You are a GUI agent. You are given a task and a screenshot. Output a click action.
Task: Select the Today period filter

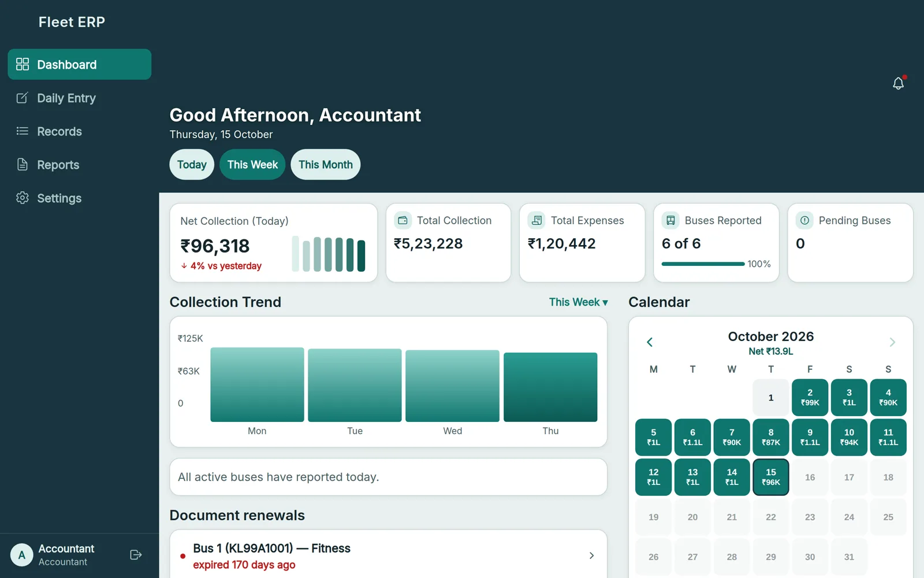click(192, 165)
